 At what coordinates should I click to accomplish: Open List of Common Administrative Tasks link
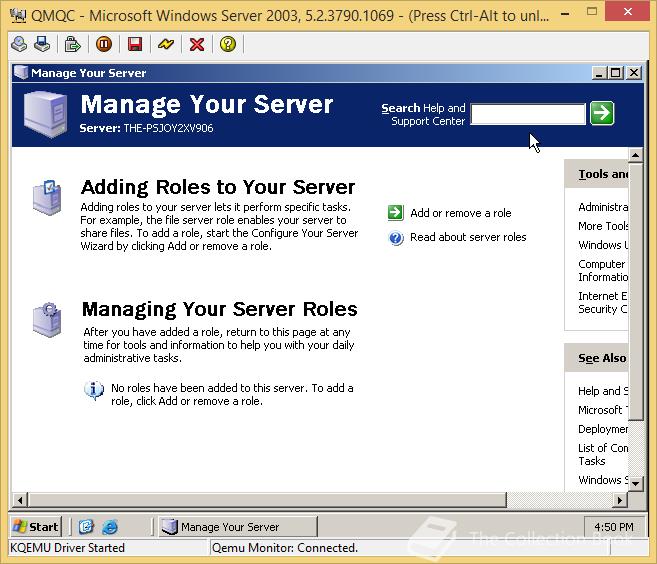click(603, 455)
